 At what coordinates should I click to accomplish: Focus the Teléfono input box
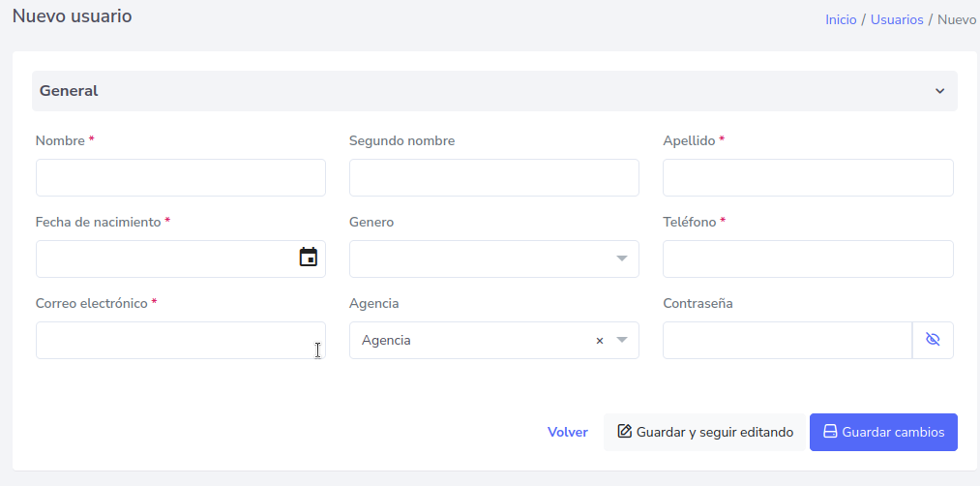(x=808, y=258)
